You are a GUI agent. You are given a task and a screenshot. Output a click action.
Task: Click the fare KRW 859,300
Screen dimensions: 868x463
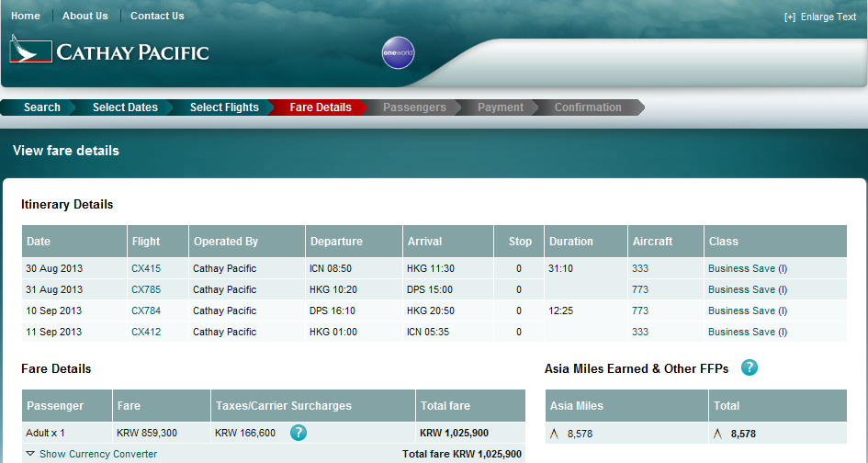coord(147,433)
